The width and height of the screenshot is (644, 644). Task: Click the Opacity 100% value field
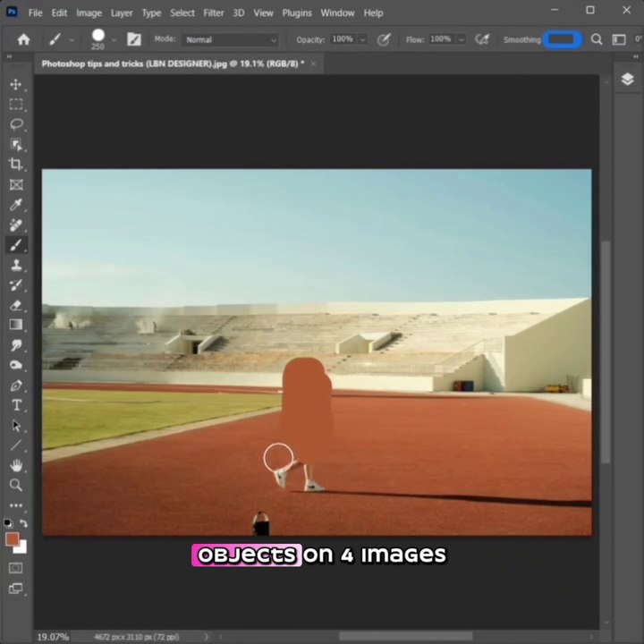(343, 39)
